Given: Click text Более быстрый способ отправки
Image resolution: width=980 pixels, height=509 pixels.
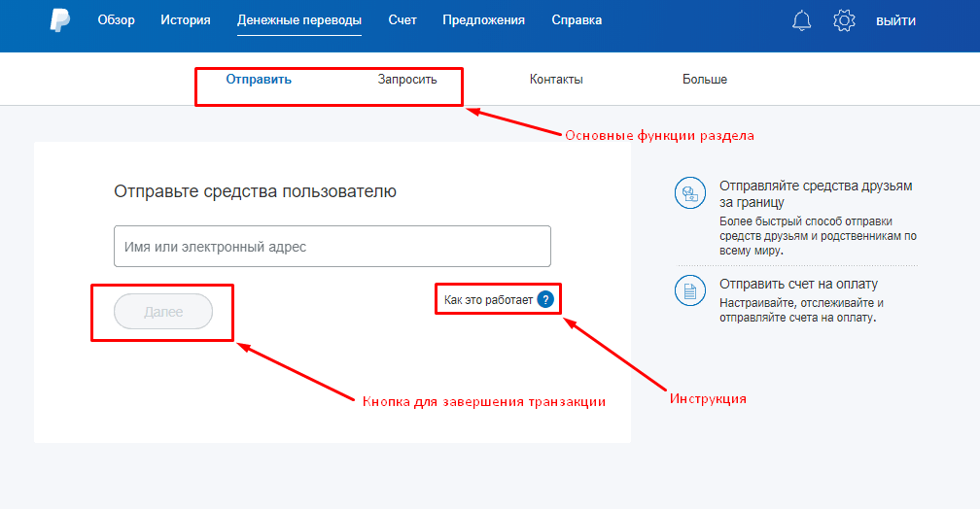Looking at the screenshot, I should (806, 221).
